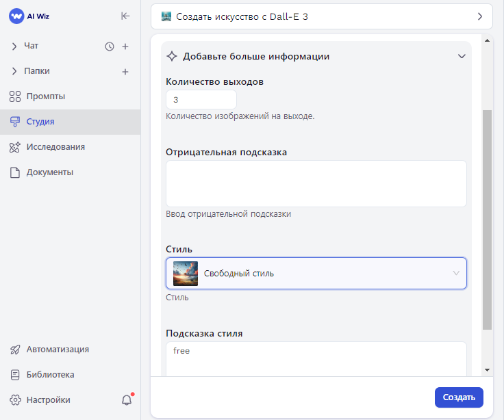Open notifications bell icon
The width and height of the screenshot is (504, 420).
[126, 400]
